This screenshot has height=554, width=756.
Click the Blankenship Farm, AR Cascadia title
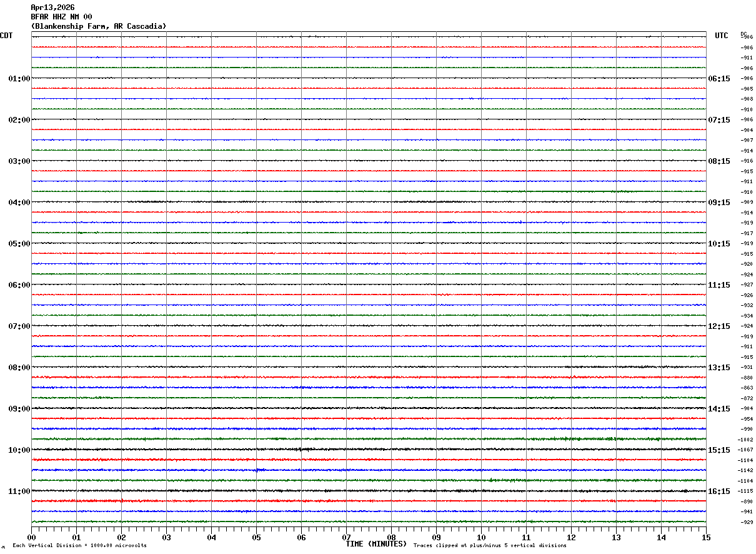pyautogui.click(x=99, y=26)
